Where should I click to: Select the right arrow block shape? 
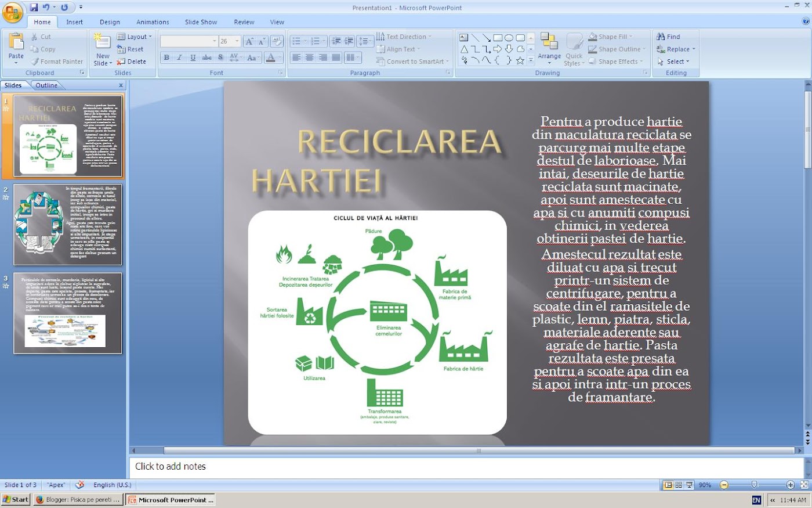(x=498, y=49)
